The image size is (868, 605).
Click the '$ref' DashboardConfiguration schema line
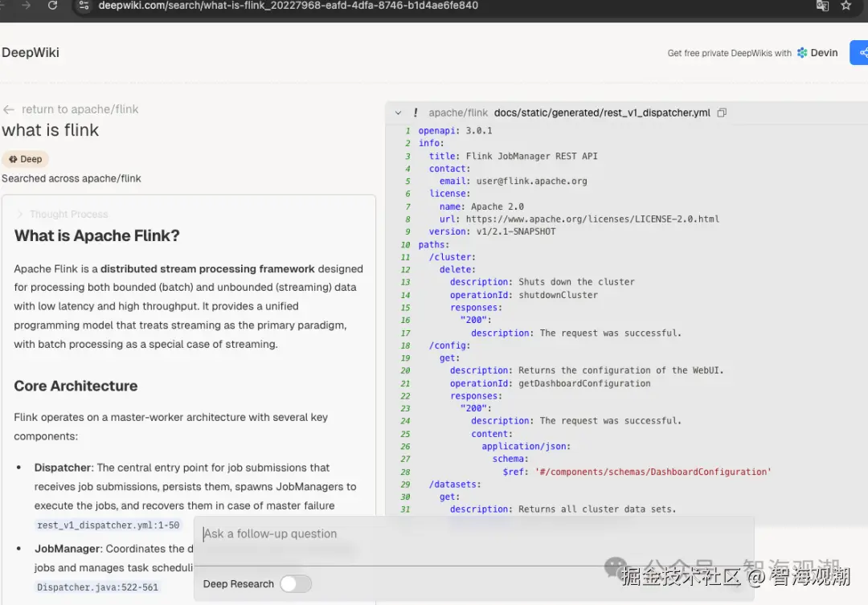pos(637,472)
